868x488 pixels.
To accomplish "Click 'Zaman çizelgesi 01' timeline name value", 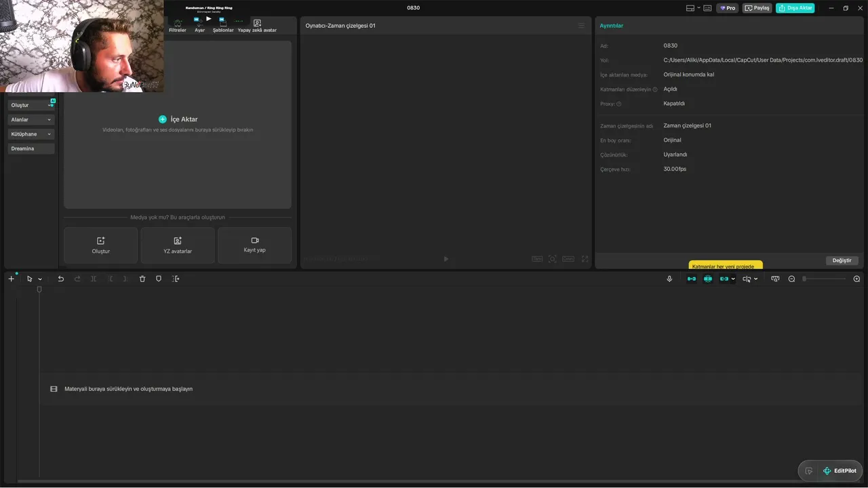I will (x=688, y=125).
